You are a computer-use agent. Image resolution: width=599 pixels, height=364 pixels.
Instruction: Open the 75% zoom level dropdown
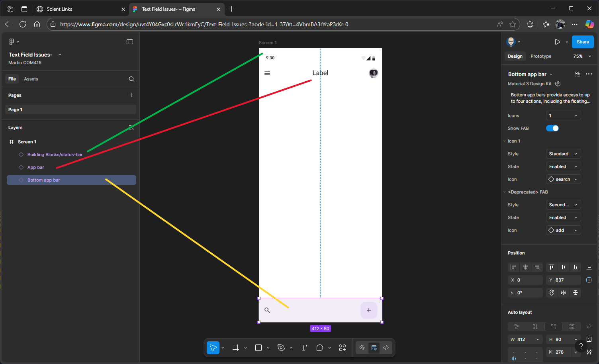[x=582, y=56]
